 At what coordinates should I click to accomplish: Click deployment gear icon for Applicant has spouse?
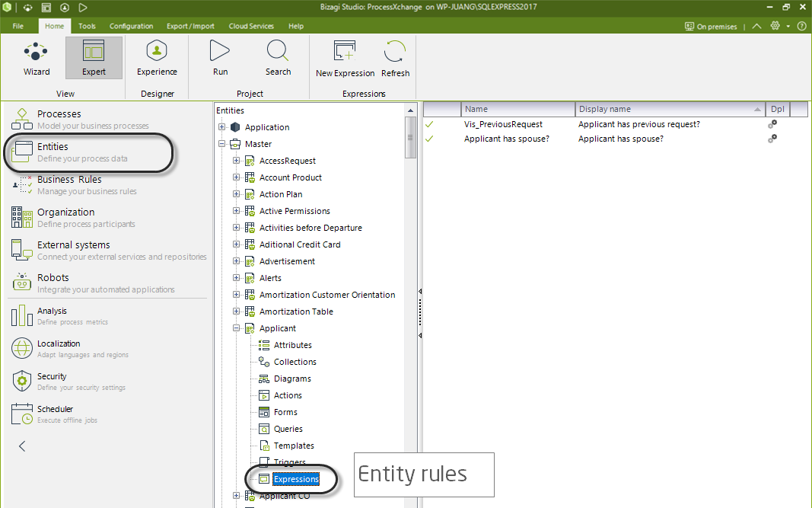click(772, 139)
